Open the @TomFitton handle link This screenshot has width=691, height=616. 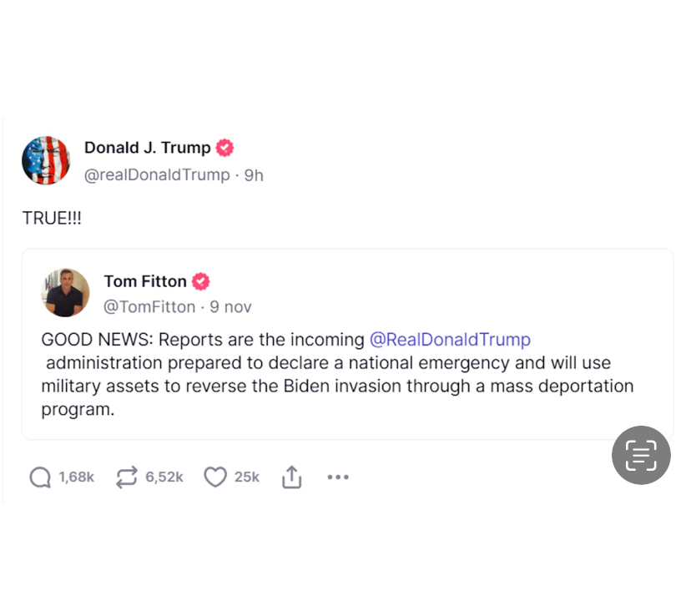pyautogui.click(x=149, y=306)
